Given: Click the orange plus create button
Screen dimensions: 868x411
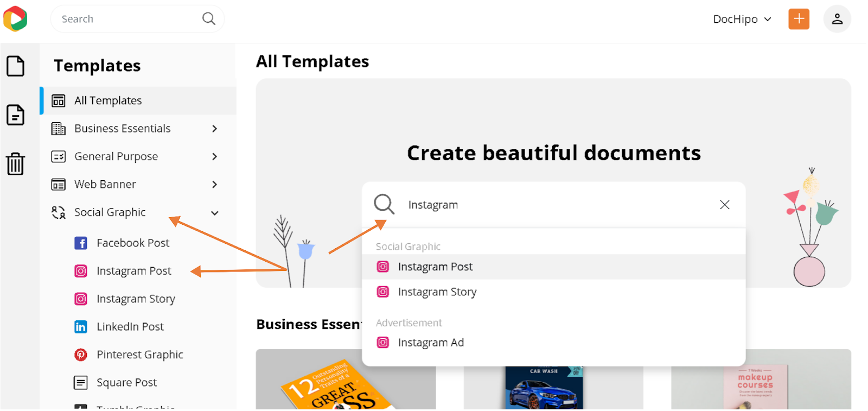Looking at the screenshot, I should pos(799,19).
